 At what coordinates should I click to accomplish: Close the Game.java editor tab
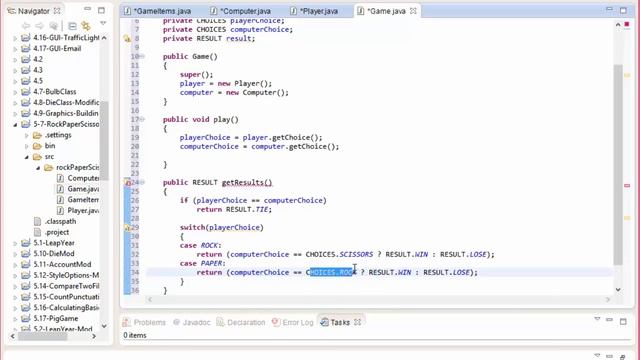[413, 11]
